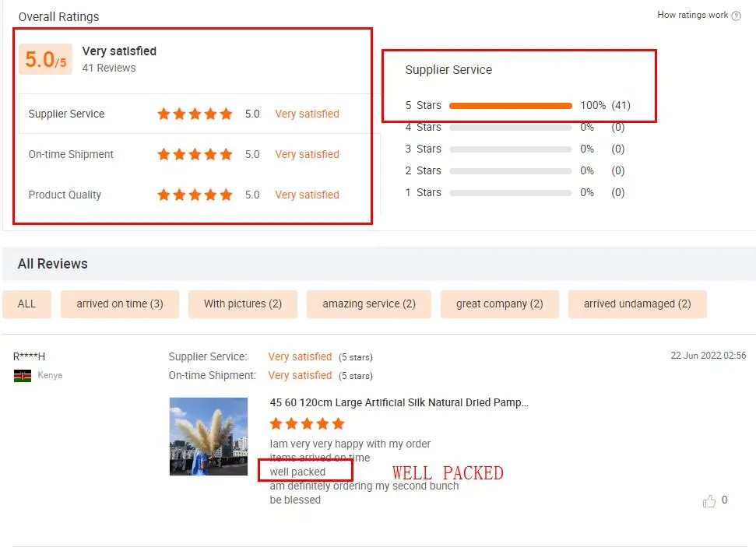Click the review's five-star product rating

[x=307, y=423]
